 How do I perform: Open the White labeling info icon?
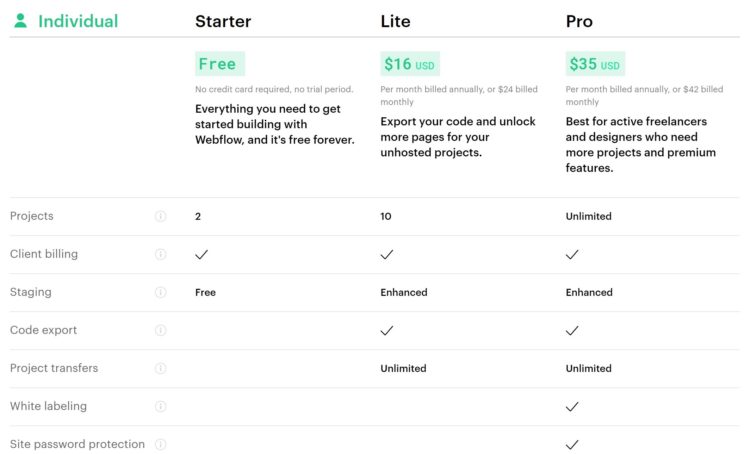coord(161,406)
